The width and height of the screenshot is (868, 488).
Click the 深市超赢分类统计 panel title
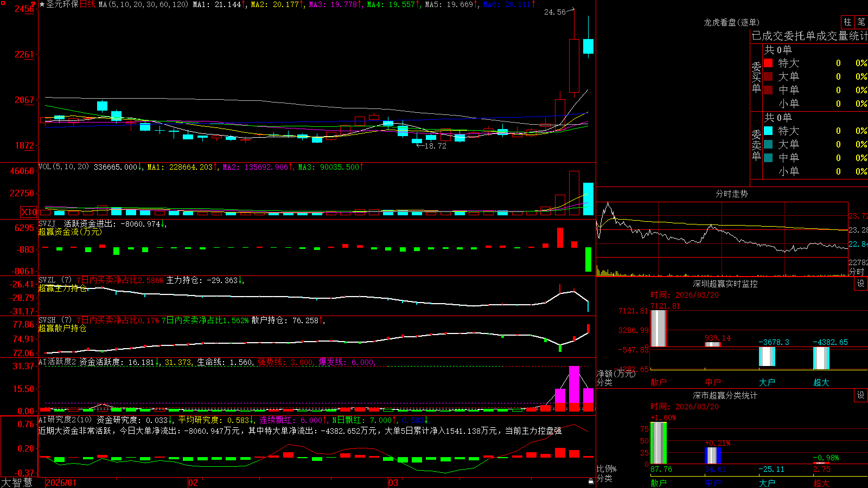pyautogui.click(x=725, y=395)
